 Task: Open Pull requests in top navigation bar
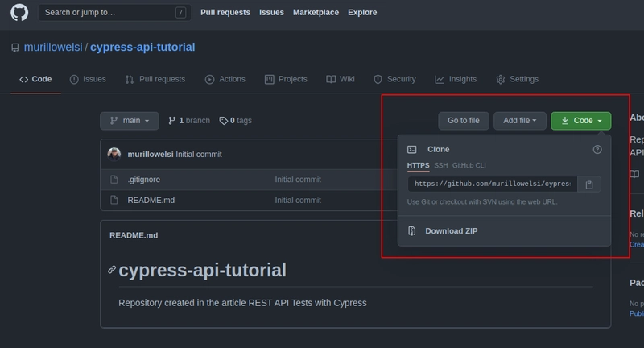(225, 12)
